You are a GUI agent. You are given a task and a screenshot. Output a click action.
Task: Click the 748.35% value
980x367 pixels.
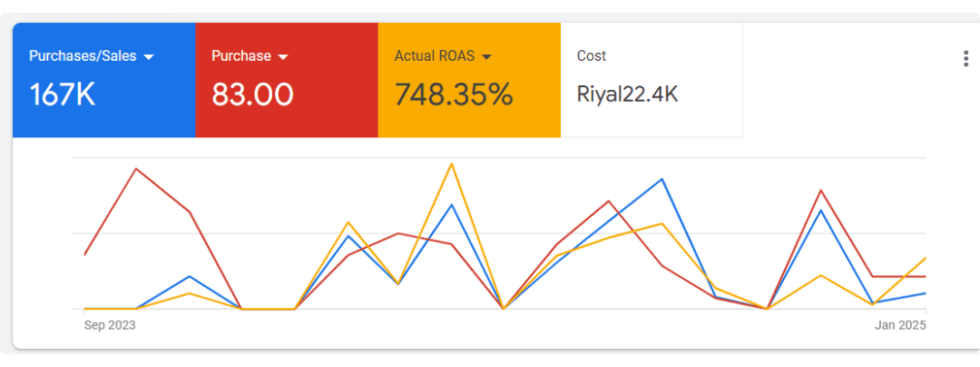pyautogui.click(x=454, y=94)
